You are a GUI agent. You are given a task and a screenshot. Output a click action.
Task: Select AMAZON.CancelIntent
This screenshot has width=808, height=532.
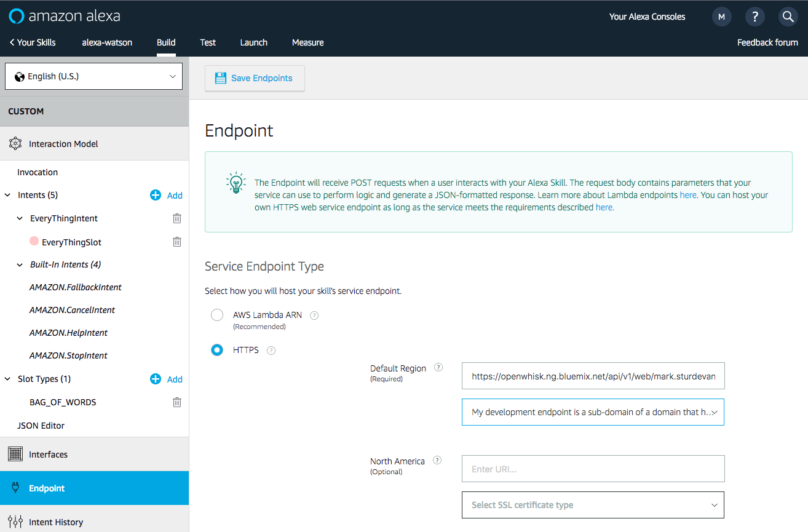[x=72, y=310]
